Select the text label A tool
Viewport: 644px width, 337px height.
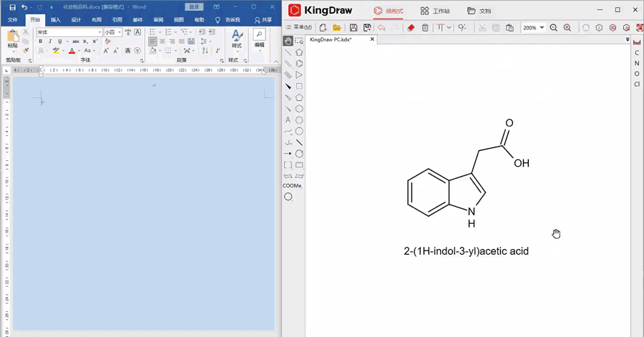pos(288,120)
